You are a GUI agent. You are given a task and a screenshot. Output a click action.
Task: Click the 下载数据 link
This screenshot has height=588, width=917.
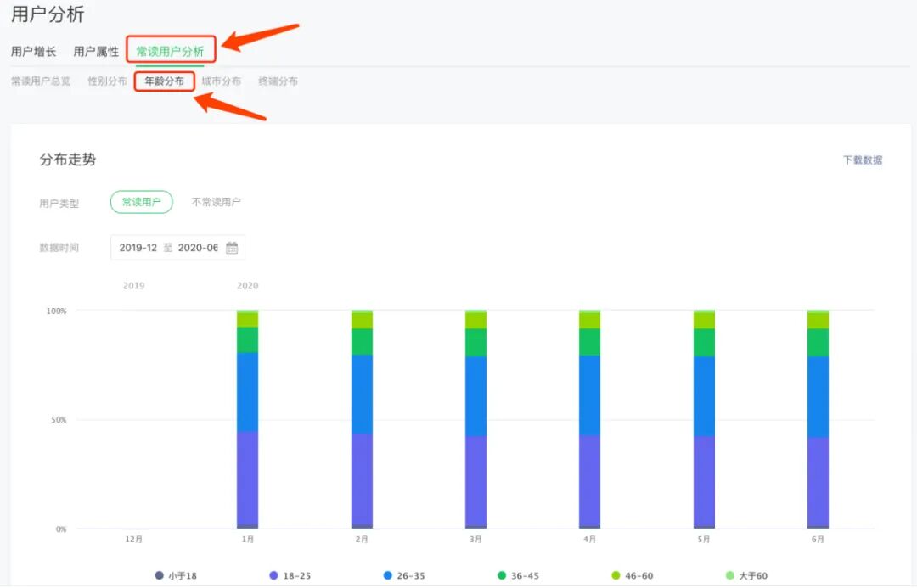pos(863,160)
